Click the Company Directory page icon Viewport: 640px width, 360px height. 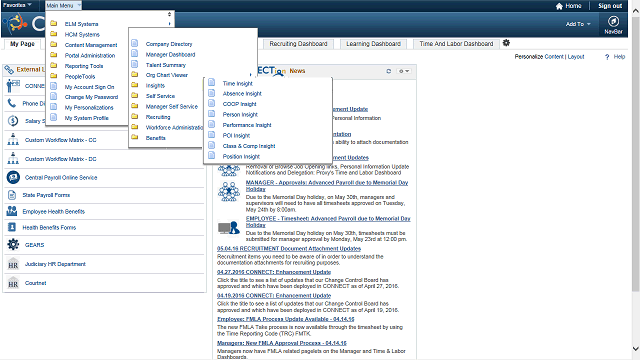tap(135, 43)
